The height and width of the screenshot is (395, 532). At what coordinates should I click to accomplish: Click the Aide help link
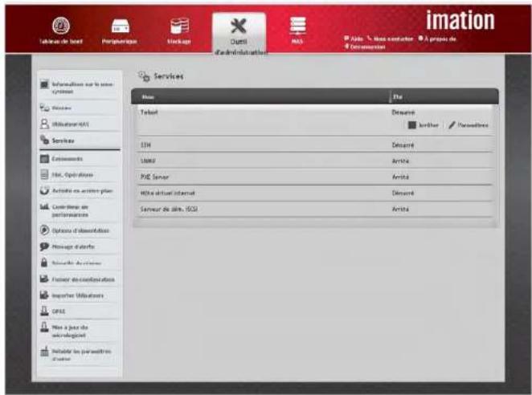(x=354, y=39)
